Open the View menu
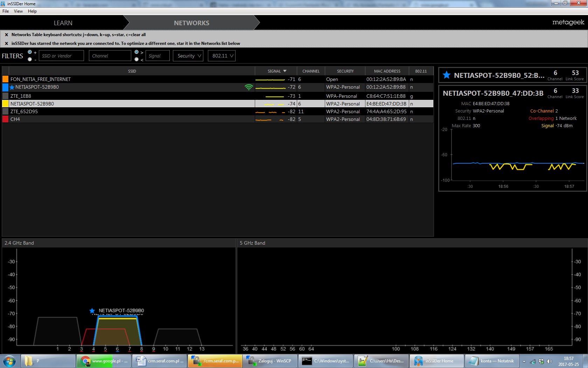The image size is (588, 368). 18,11
